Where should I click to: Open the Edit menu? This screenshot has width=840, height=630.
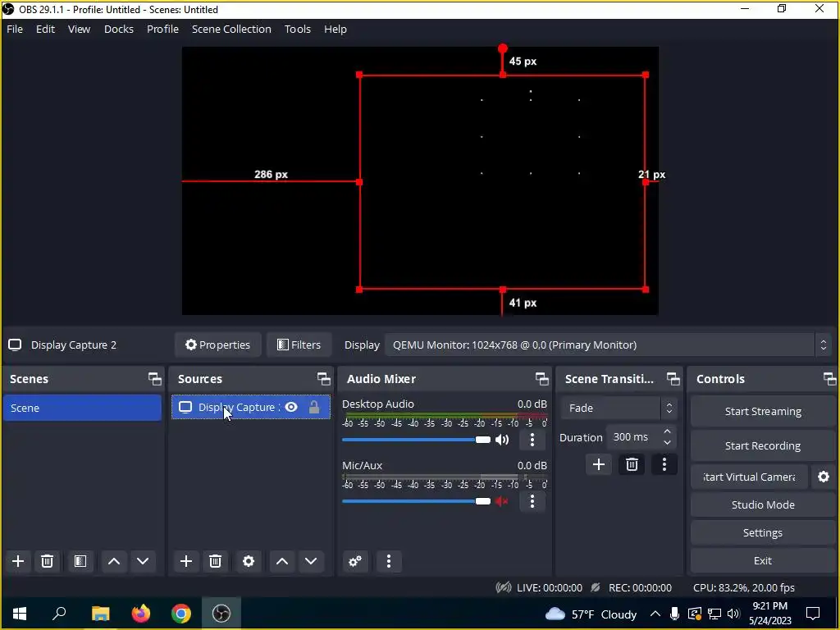46,29
